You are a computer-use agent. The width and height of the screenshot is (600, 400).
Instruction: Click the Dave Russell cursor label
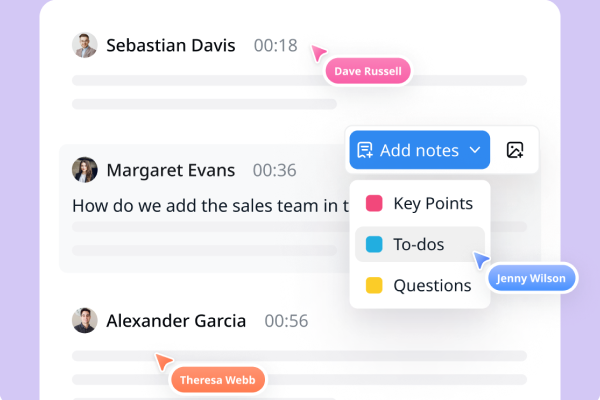click(x=368, y=71)
